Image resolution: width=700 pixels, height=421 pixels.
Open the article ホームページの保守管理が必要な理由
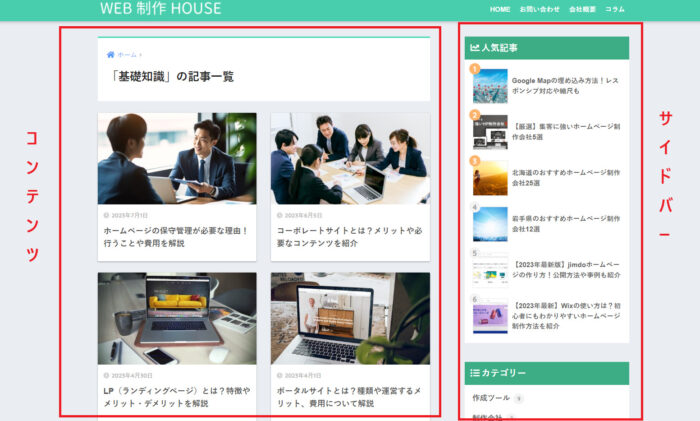[176, 237]
